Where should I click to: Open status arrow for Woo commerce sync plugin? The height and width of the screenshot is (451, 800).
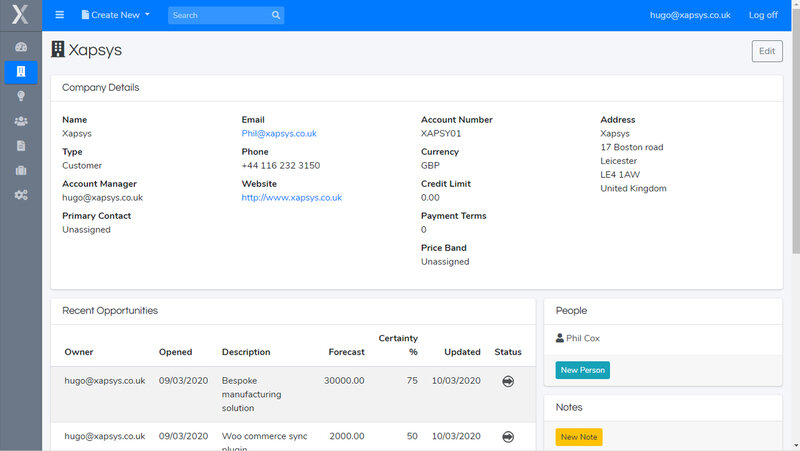[508, 437]
